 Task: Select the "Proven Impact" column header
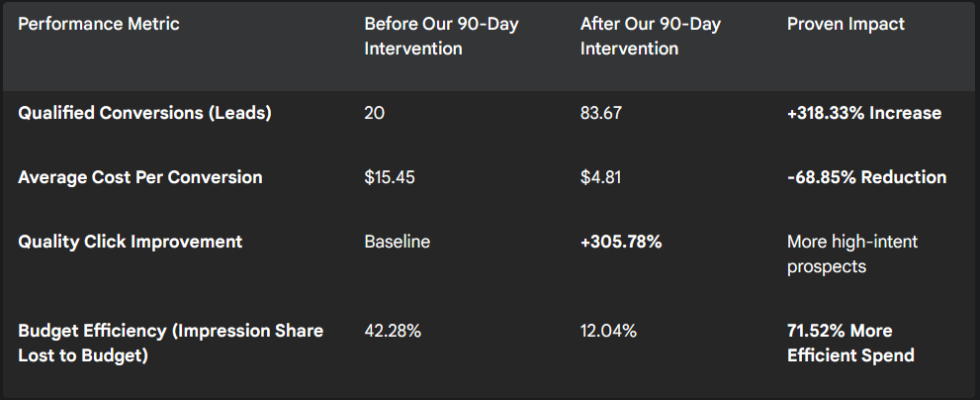click(846, 24)
